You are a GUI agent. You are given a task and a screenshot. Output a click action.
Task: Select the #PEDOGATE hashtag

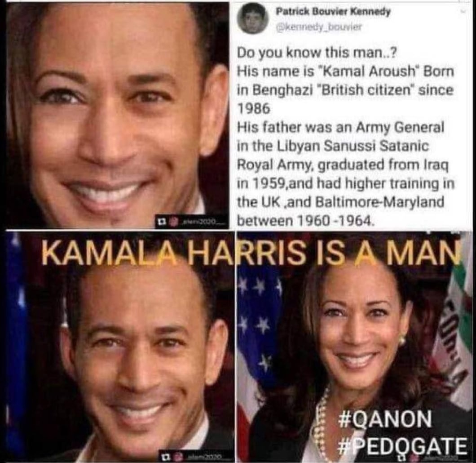click(x=403, y=445)
